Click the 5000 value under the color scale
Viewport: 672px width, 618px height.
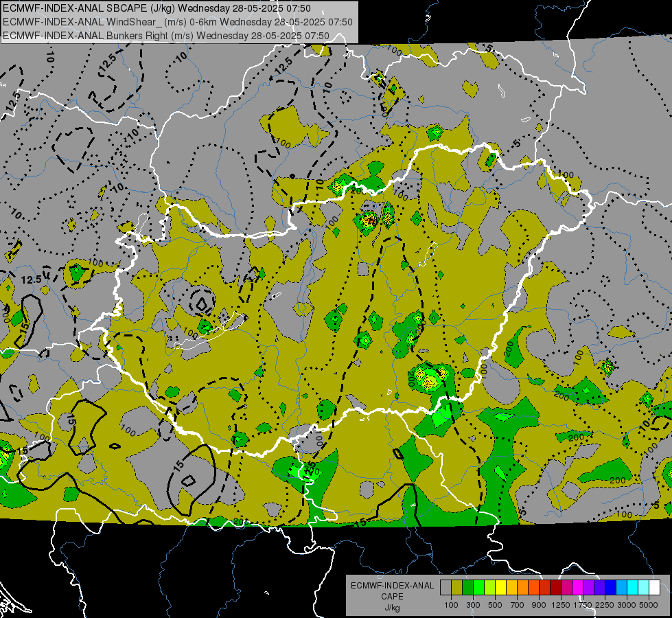(x=649, y=605)
